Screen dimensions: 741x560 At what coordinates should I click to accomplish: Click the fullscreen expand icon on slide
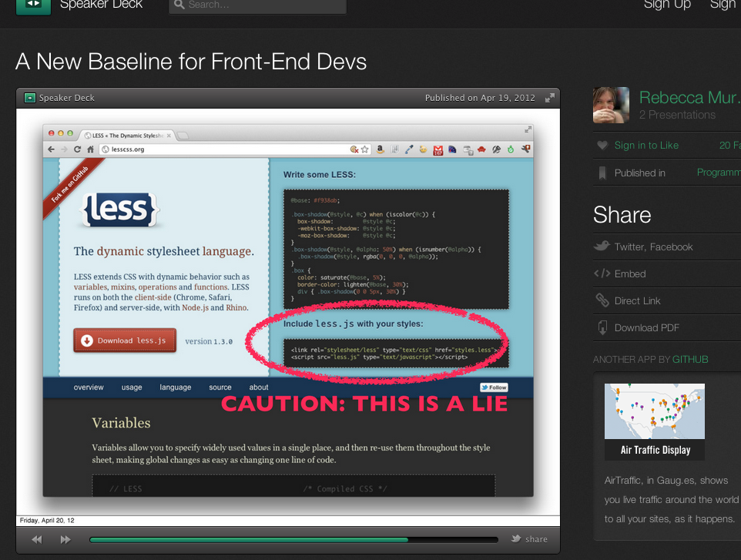(550, 98)
